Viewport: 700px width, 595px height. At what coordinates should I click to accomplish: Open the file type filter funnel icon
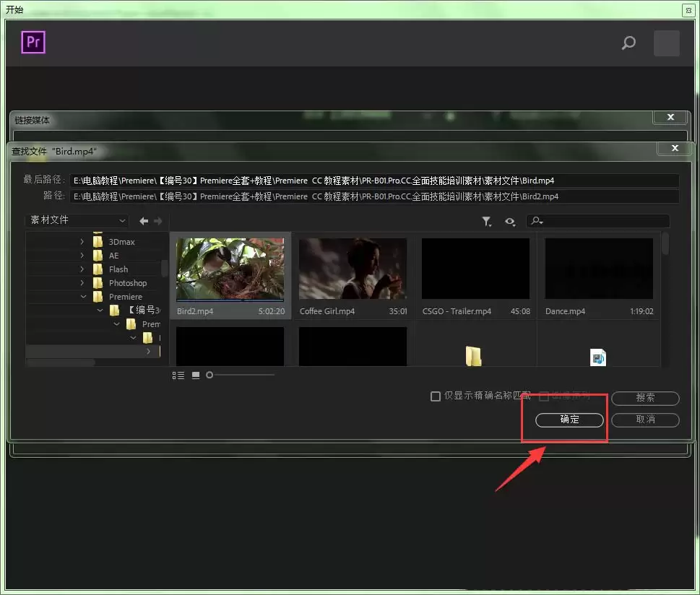coord(487,221)
